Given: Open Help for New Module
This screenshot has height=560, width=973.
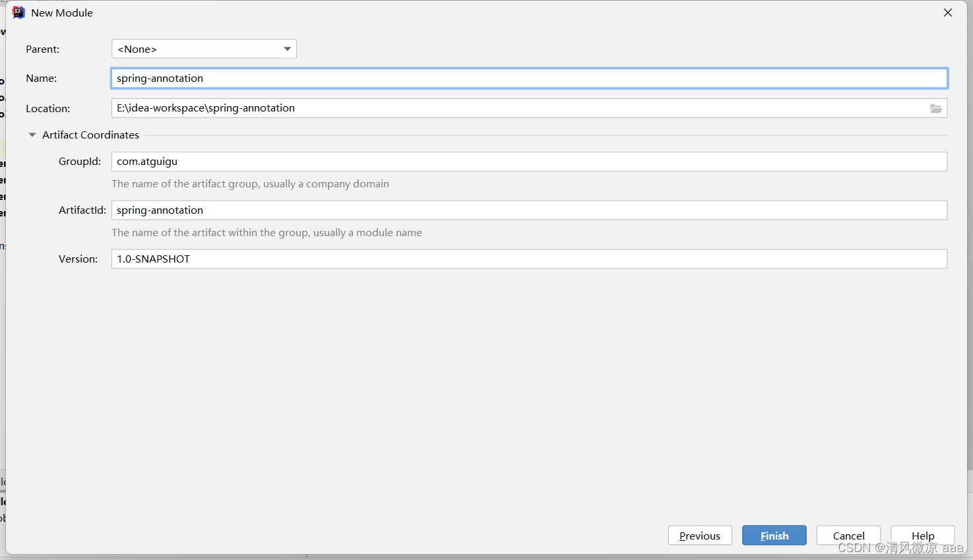Looking at the screenshot, I should [x=923, y=536].
